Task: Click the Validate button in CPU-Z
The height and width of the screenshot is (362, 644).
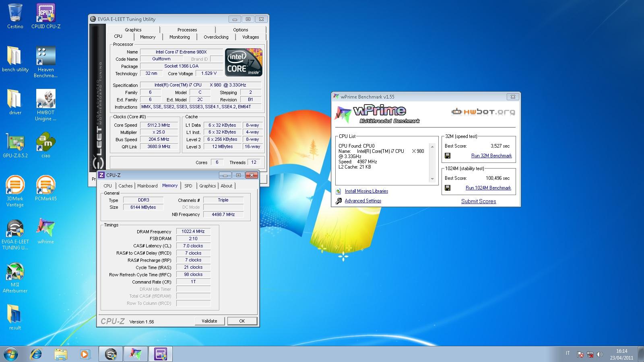Action: click(209, 321)
